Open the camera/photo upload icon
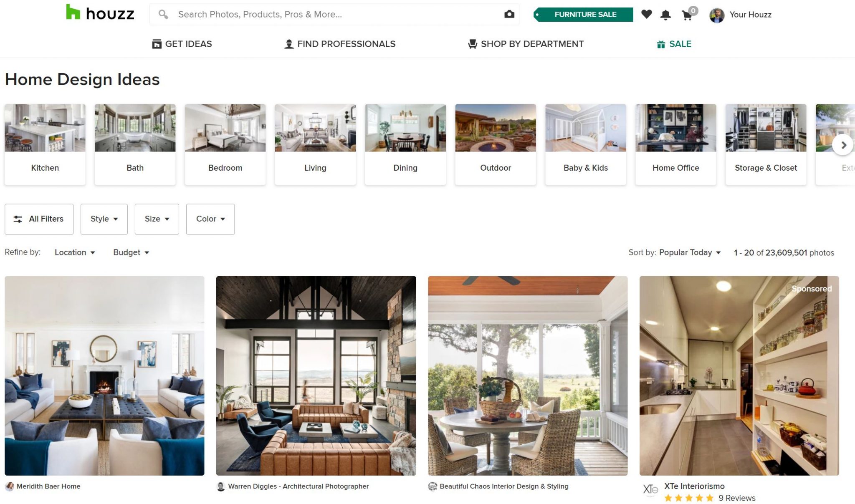855x504 pixels. [508, 14]
